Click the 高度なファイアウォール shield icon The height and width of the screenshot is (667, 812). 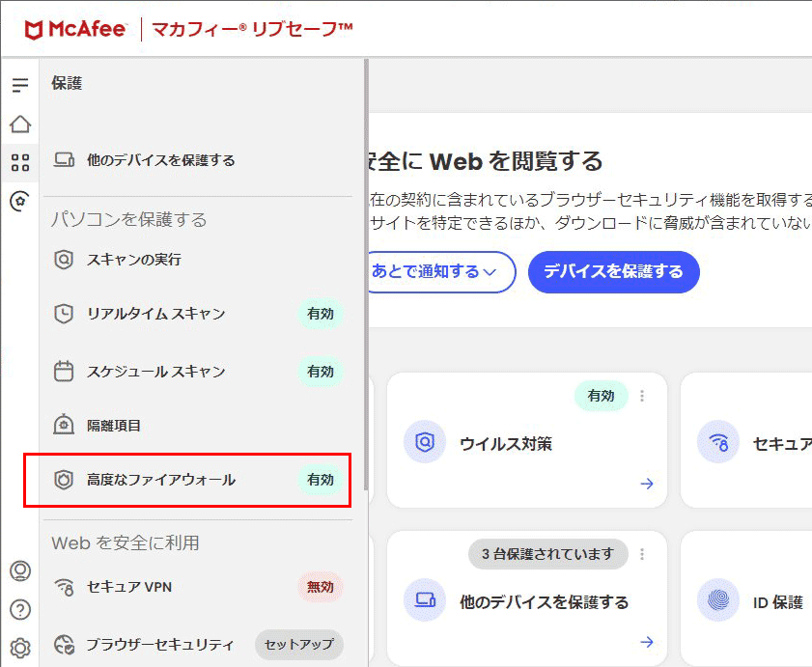[64, 480]
